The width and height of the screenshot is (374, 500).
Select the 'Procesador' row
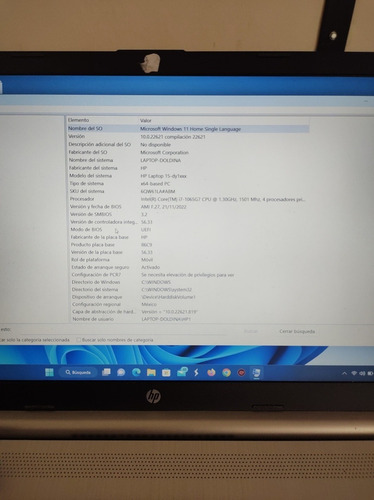pos(189,199)
